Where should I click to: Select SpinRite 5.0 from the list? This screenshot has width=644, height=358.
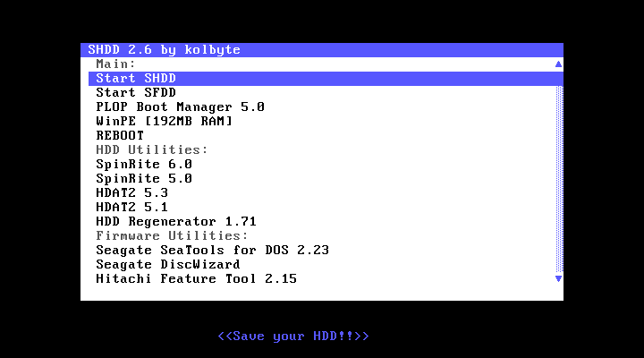click(x=144, y=179)
